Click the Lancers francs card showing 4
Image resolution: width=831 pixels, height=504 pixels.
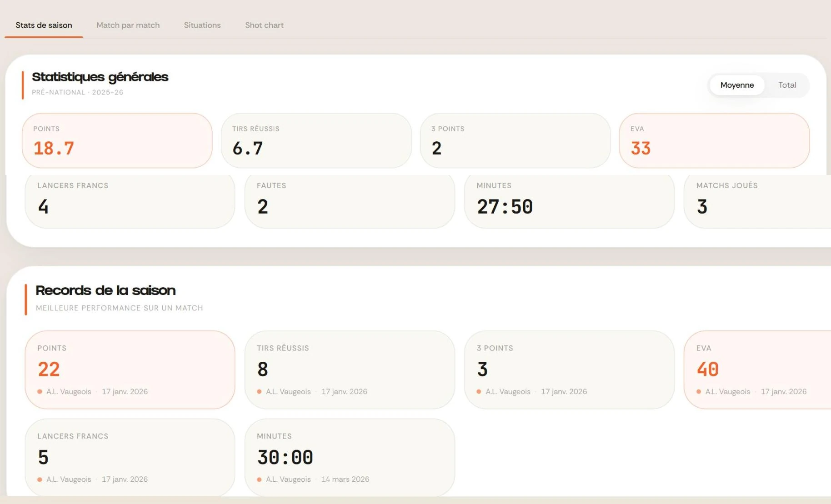130,201
